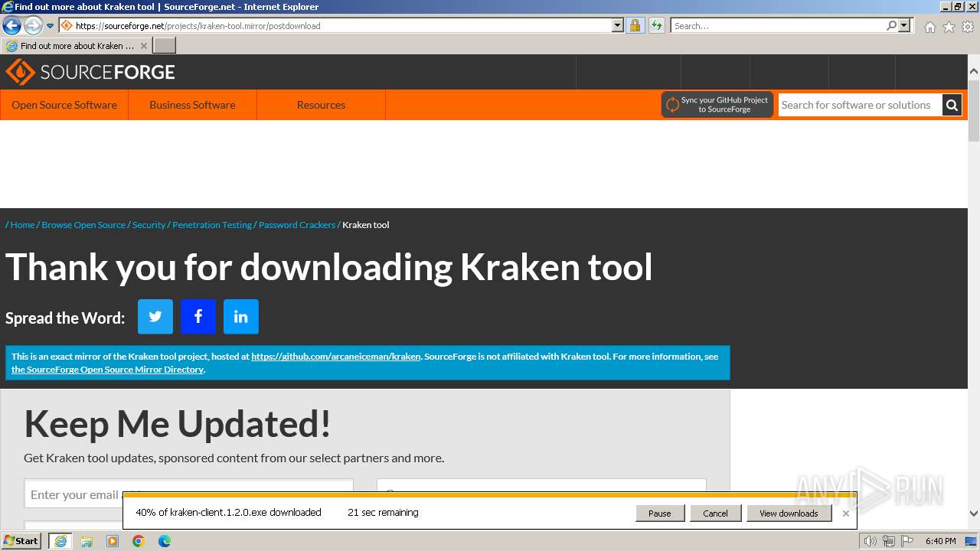This screenshot has height=551, width=980.
Task: Expand the address bar autocomplete dropdown
Action: [x=618, y=25]
